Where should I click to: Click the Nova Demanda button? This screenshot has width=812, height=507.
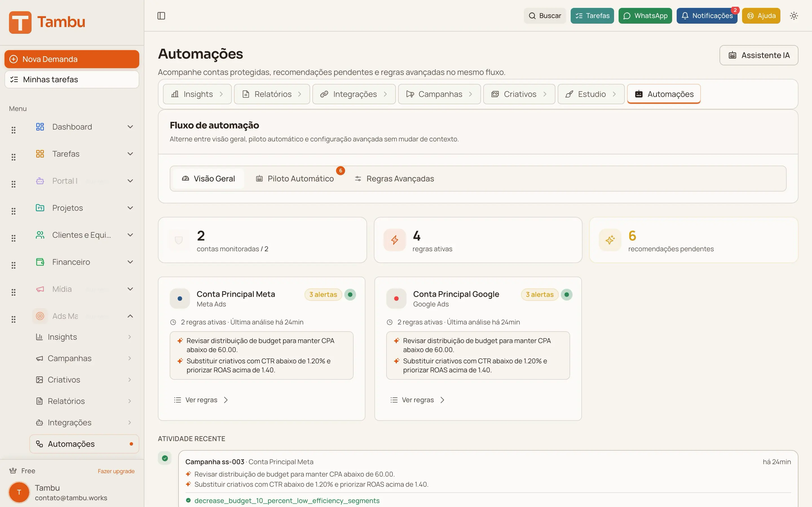pyautogui.click(x=71, y=59)
